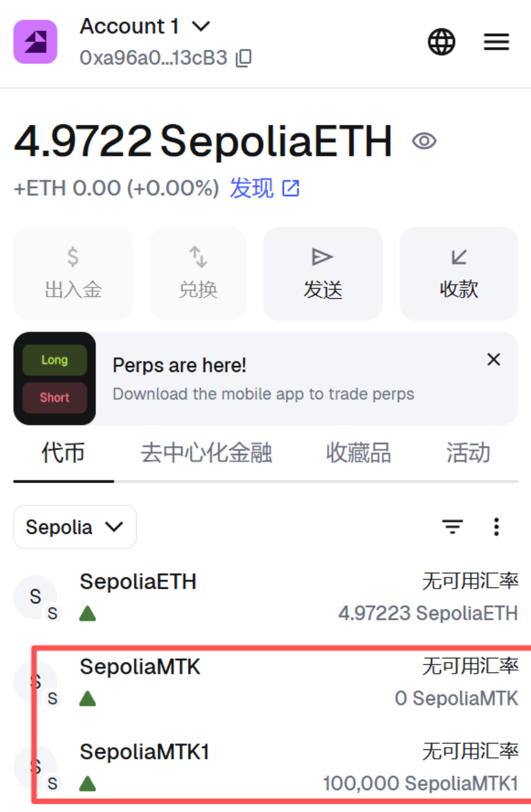531x812 pixels.
Task: Switch to the 收藏品 tab
Action: [358, 453]
